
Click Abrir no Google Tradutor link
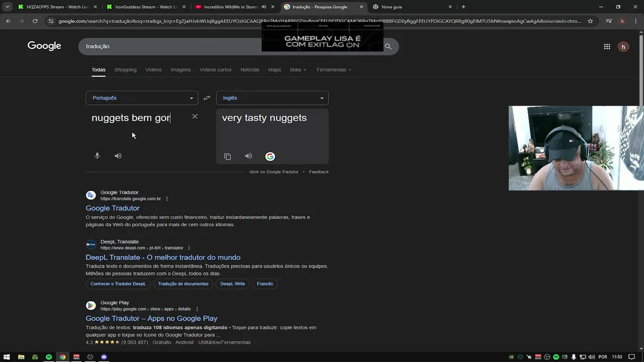274,172
